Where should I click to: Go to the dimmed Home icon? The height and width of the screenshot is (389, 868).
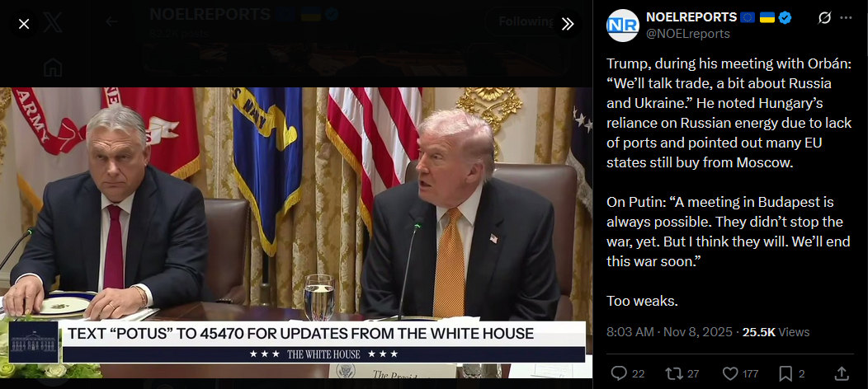click(53, 68)
